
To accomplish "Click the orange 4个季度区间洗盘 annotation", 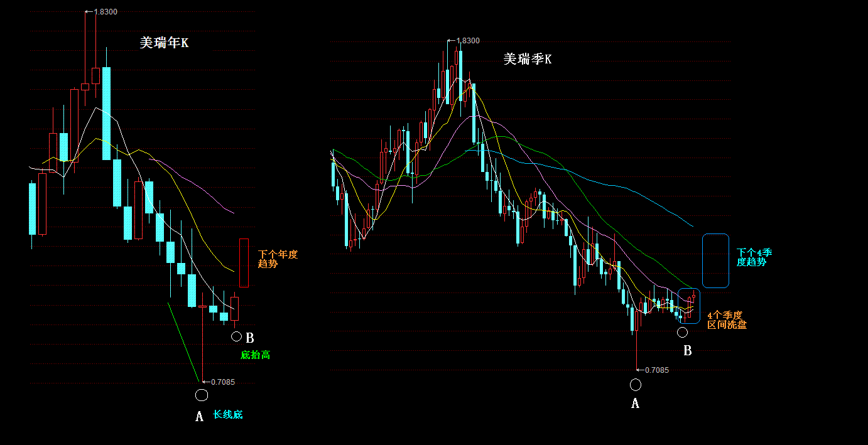I will coord(727,320).
